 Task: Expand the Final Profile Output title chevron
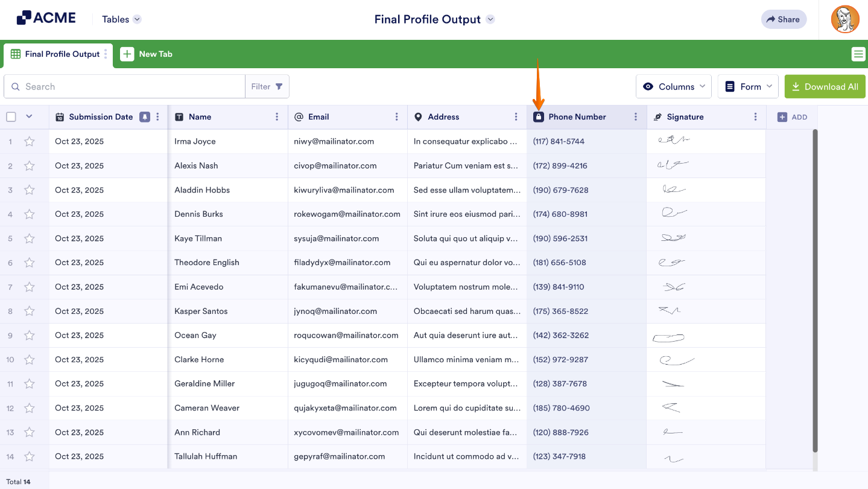490,19
